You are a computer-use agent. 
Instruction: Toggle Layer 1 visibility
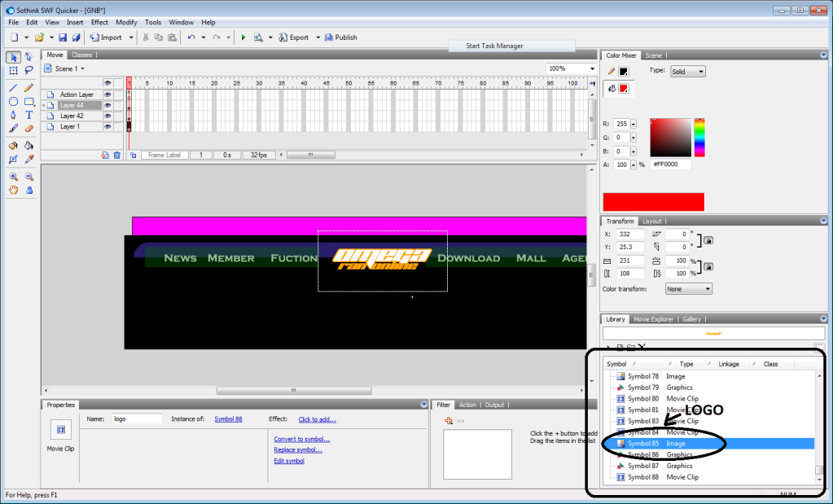pos(107,126)
